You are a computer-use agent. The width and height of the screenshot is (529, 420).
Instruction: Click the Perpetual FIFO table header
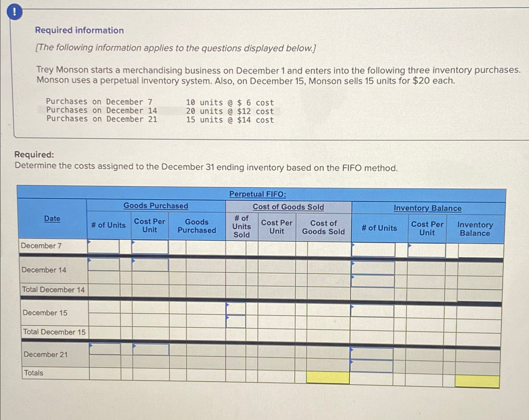click(x=258, y=194)
